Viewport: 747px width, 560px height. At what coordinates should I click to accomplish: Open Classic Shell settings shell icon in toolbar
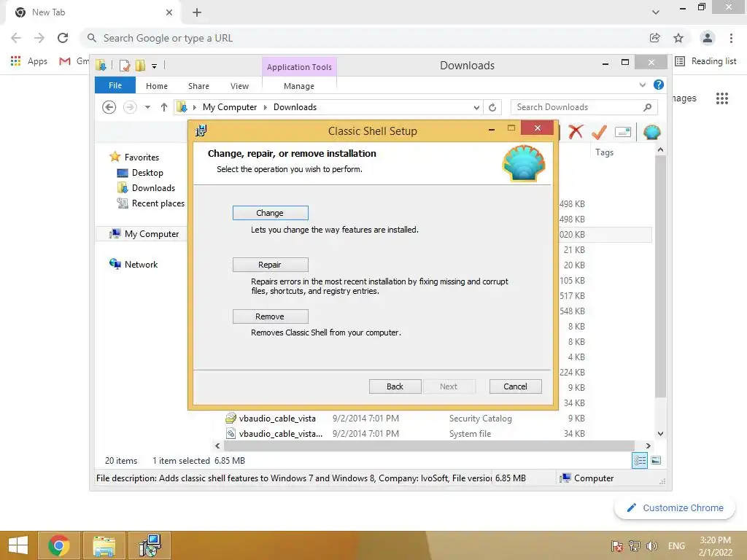651,132
